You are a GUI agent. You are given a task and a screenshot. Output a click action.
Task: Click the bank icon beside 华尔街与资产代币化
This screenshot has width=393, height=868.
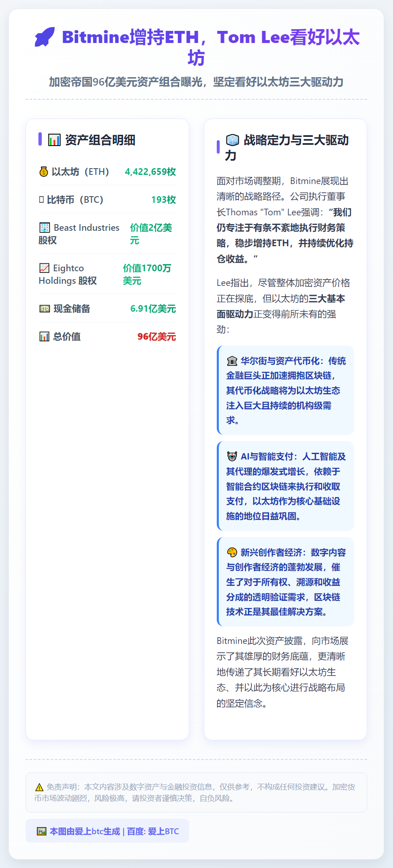[232, 361]
